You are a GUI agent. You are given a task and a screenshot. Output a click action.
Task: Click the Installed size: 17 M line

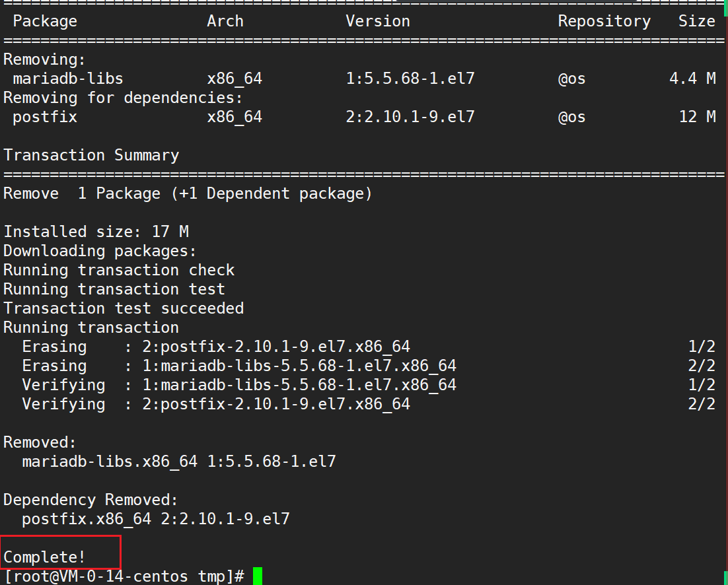click(x=96, y=232)
